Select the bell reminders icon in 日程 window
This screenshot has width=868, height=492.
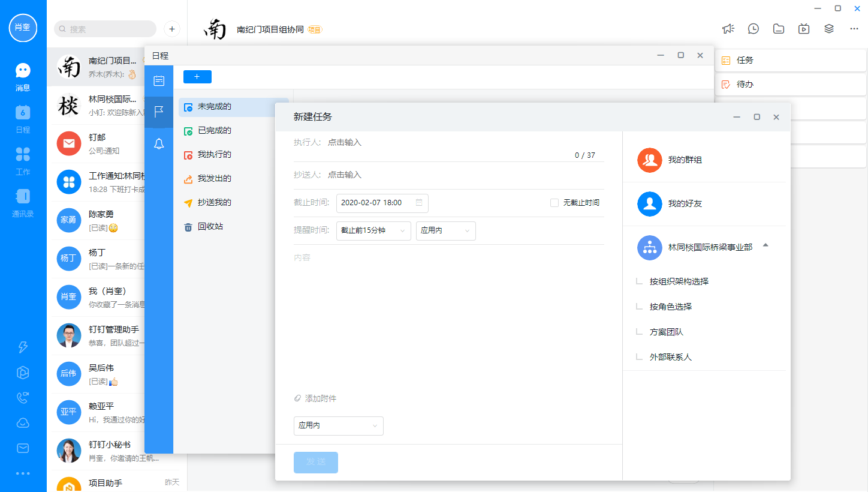click(159, 143)
